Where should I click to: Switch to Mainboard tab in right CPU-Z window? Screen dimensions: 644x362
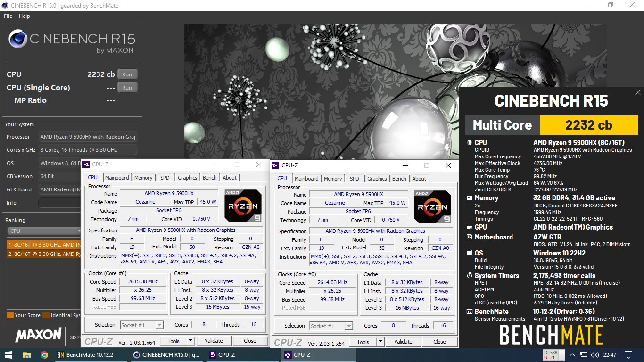pos(306,179)
